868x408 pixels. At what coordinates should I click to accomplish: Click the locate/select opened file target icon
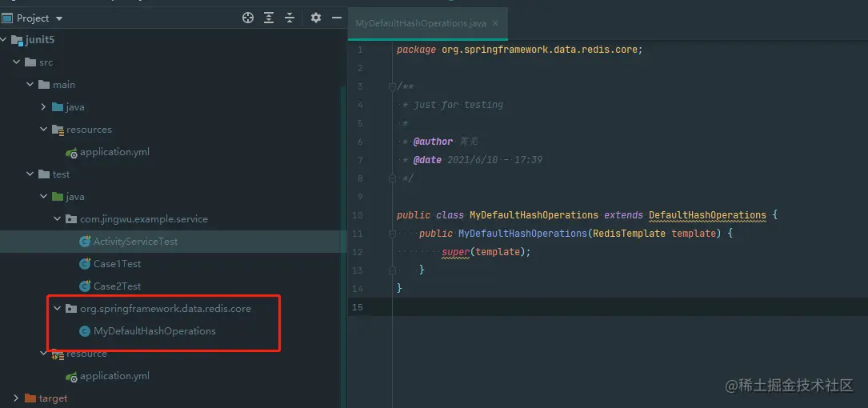(248, 18)
